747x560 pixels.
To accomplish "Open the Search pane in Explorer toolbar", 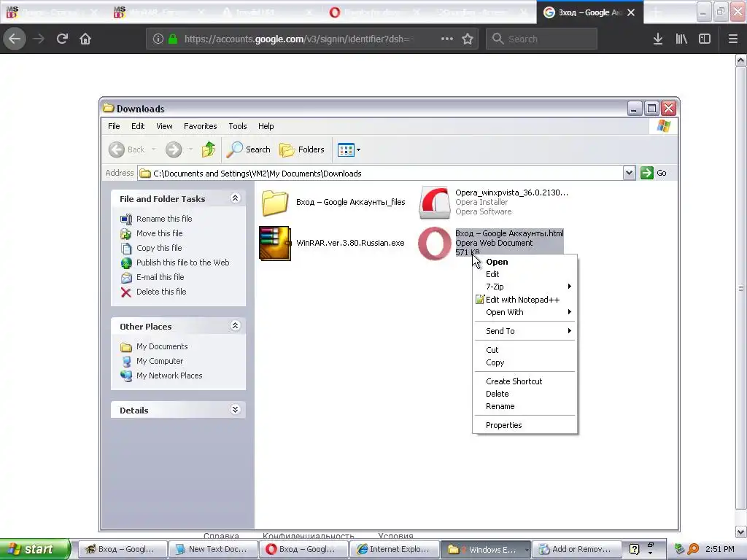I will point(248,149).
